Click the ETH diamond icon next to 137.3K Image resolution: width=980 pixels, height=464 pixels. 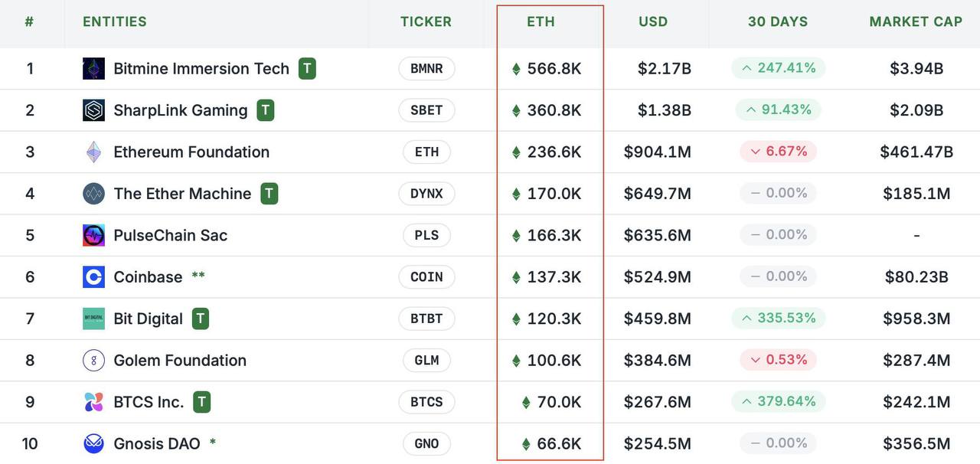[516, 277]
